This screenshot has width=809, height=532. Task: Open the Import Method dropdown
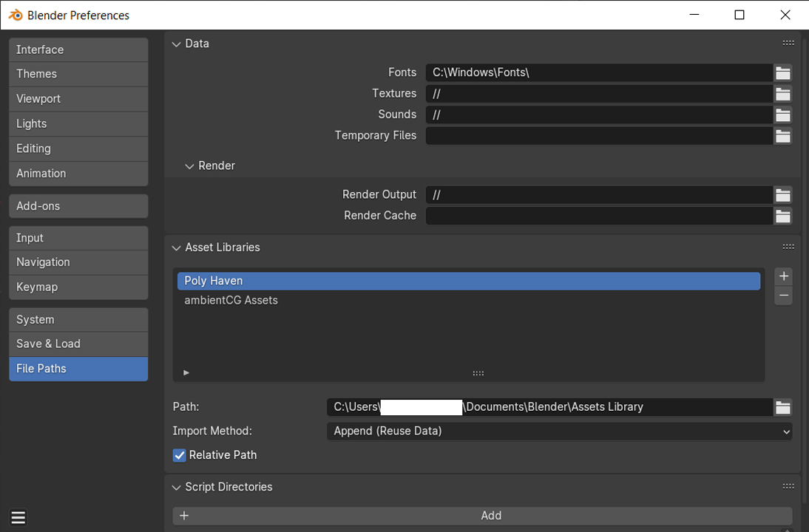point(559,432)
